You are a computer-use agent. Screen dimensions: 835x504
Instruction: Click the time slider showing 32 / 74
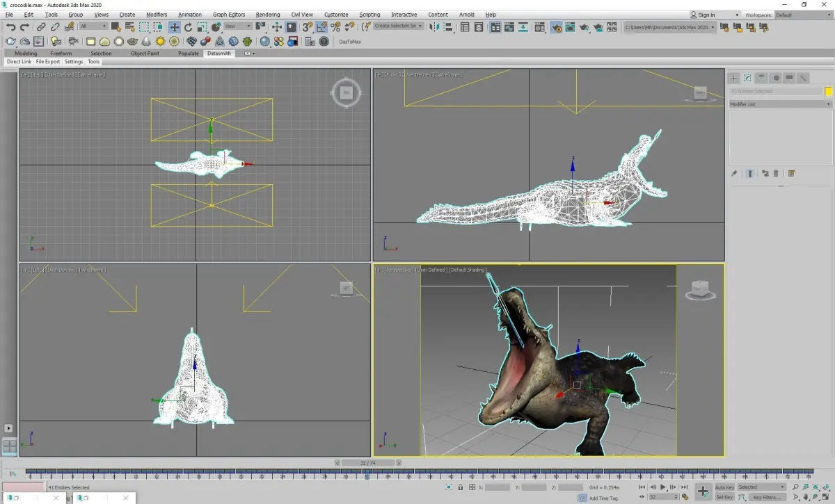pyautogui.click(x=368, y=462)
